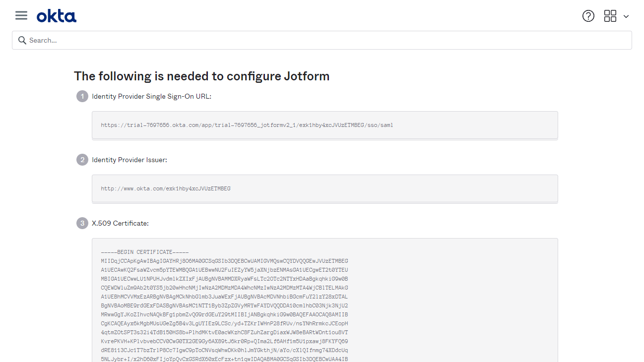Image resolution: width=644 pixels, height=362 pixels.
Task: Open the apps grid icon
Action: 610,16
